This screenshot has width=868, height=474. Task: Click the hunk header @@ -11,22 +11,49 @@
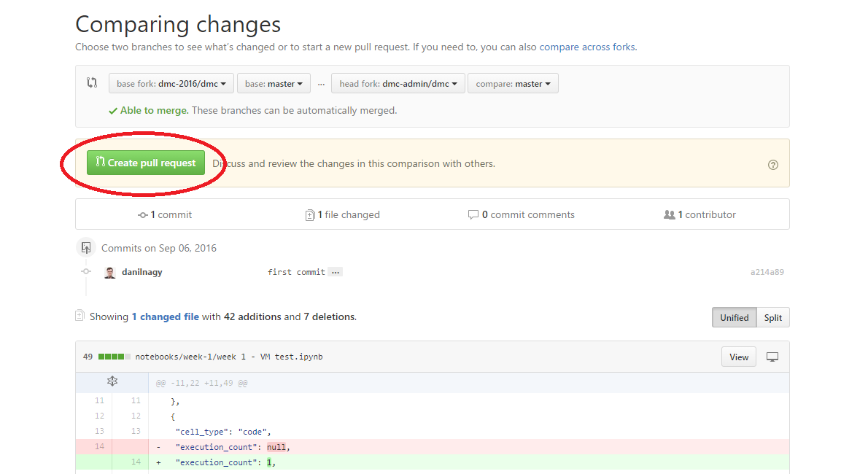[201, 383]
